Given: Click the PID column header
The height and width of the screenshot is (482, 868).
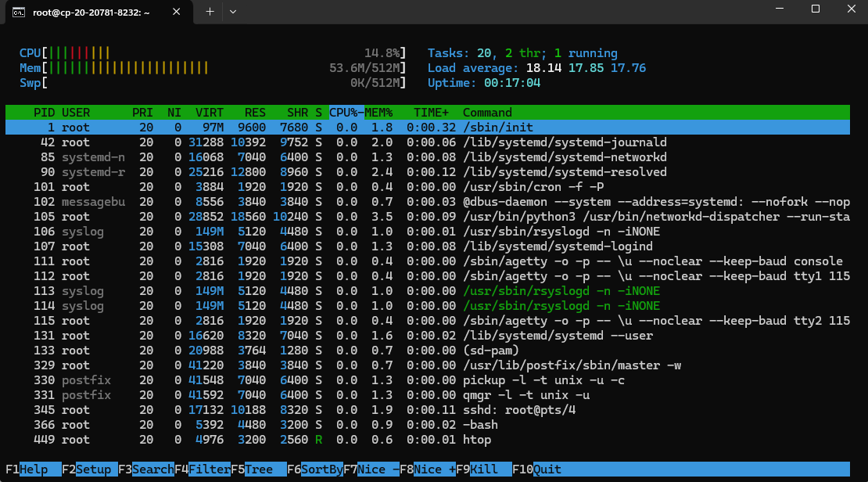Looking at the screenshot, I should (44, 113).
